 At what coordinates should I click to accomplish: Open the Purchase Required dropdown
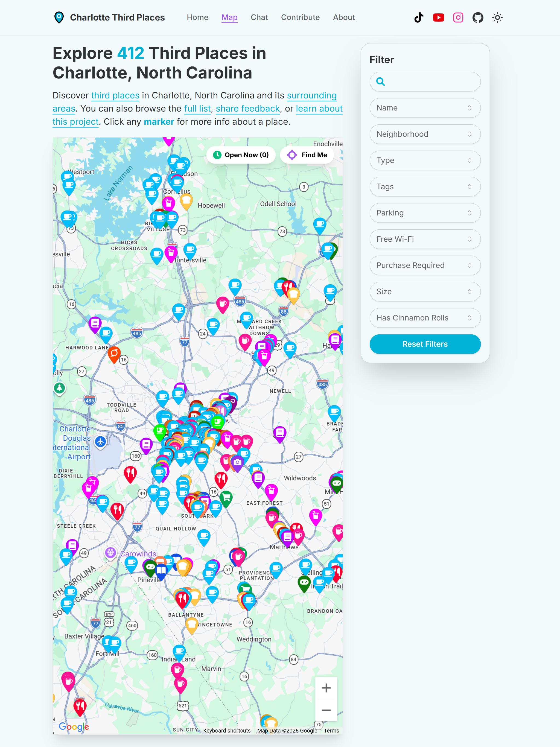(x=425, y=265)
